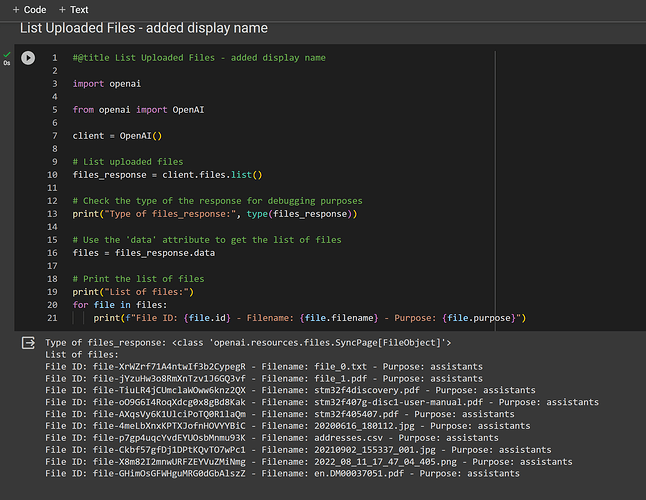Click output row for stm32f4discovery.pdf
Viewport: 646px width, 500px height.
coord(290,390)
